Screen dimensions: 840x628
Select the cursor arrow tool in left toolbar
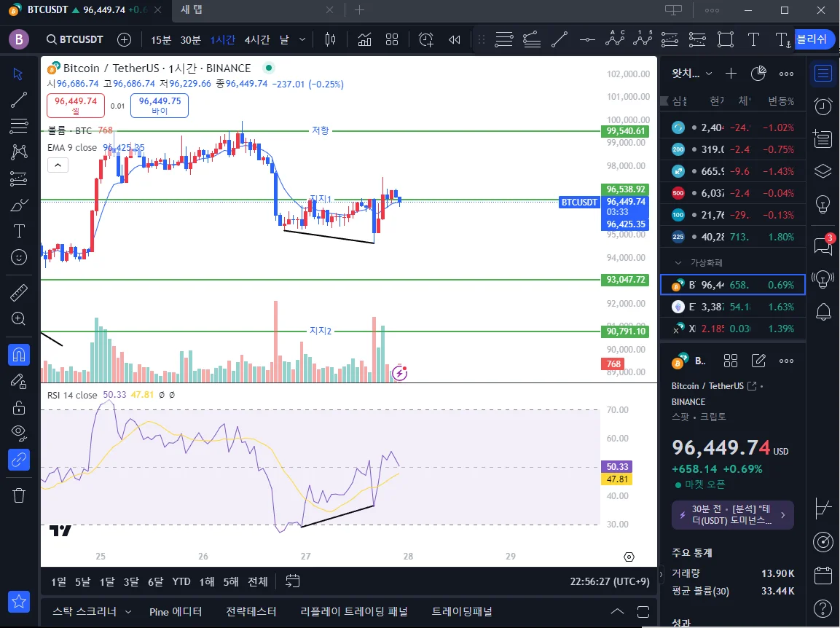click(x=18, y=74)
